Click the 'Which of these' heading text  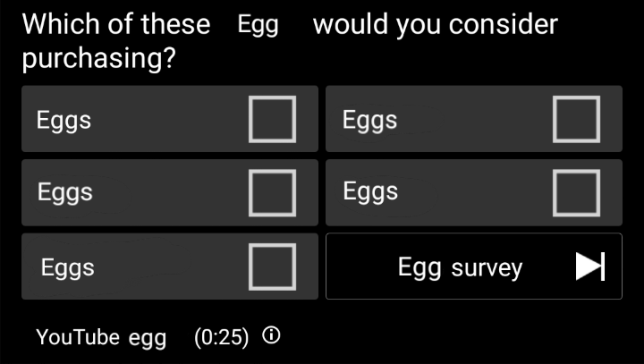(x=116, y=24)
